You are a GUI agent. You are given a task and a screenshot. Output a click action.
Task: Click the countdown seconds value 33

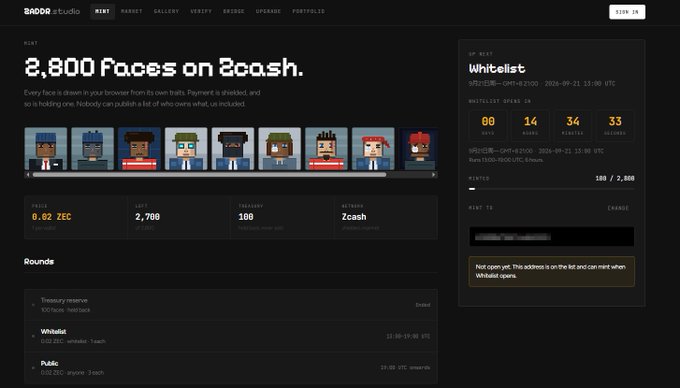615,121
